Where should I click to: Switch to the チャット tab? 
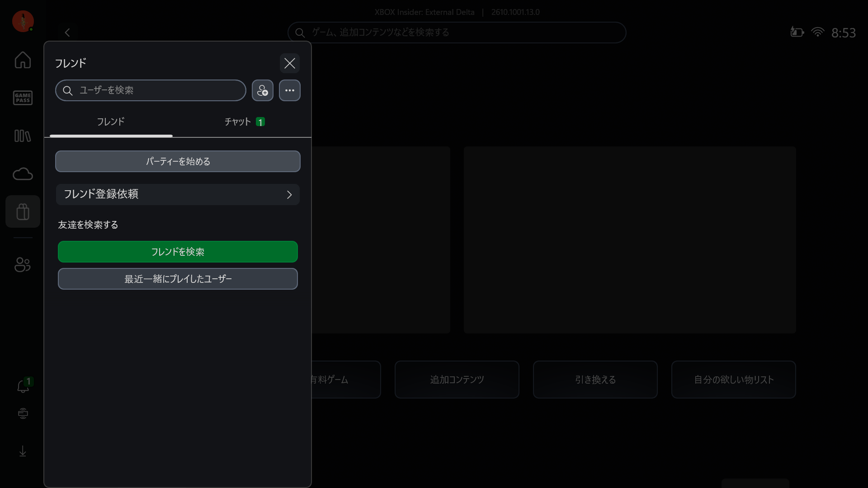(x=245, y=122)
